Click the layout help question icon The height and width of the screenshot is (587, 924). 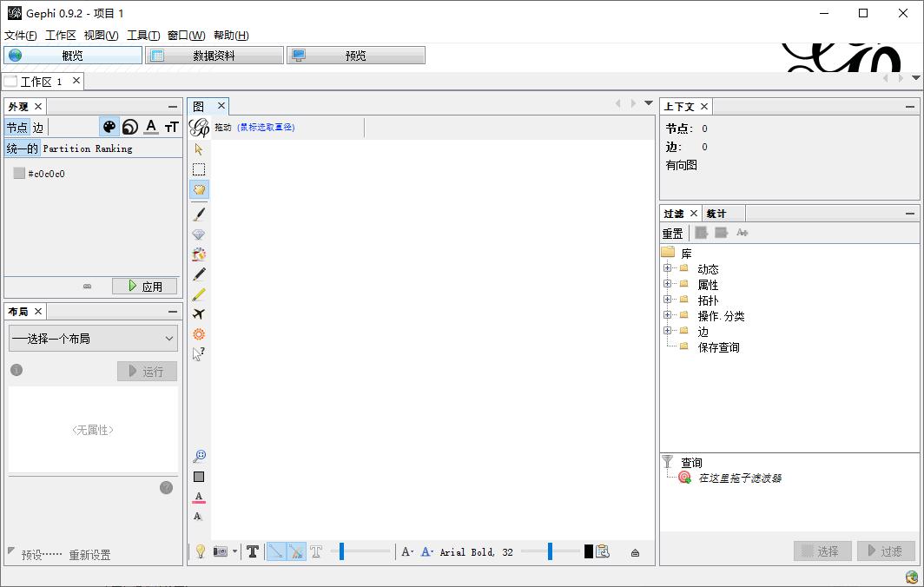tap(166, 487)
